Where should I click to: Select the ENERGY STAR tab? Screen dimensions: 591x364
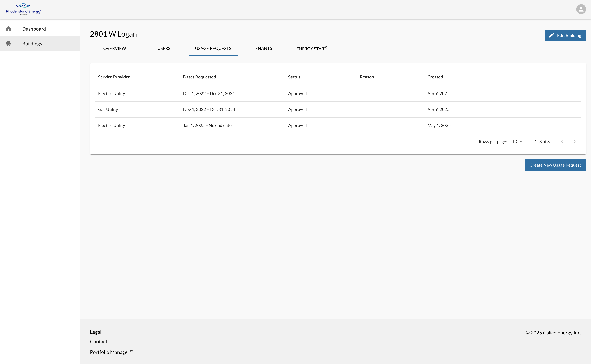coord(311,48)
